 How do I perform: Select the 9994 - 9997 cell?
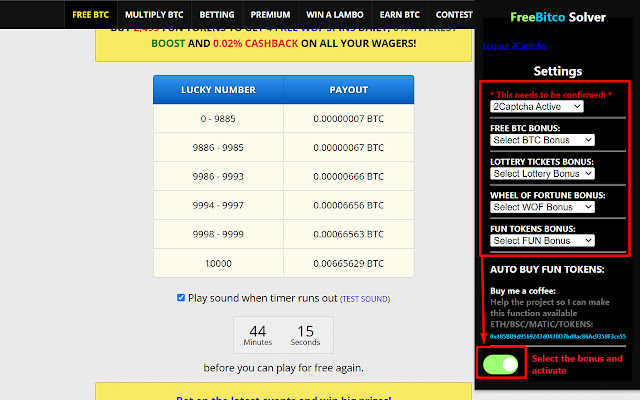point(218,205)
